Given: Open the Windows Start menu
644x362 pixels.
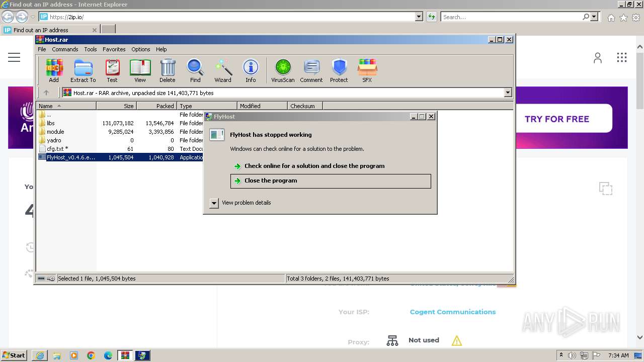Looking at the screenshot, I should [x=14, y=355].
